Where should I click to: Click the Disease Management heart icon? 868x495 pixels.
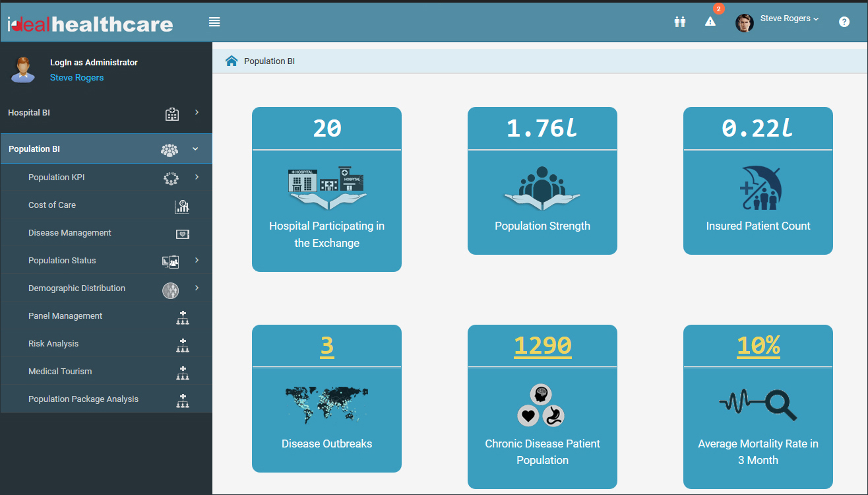click(183, 234)
